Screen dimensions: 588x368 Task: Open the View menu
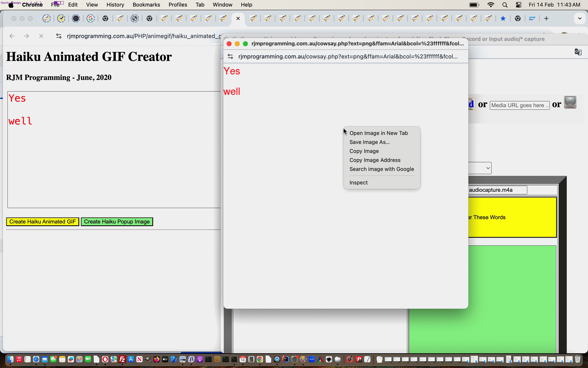92,5
